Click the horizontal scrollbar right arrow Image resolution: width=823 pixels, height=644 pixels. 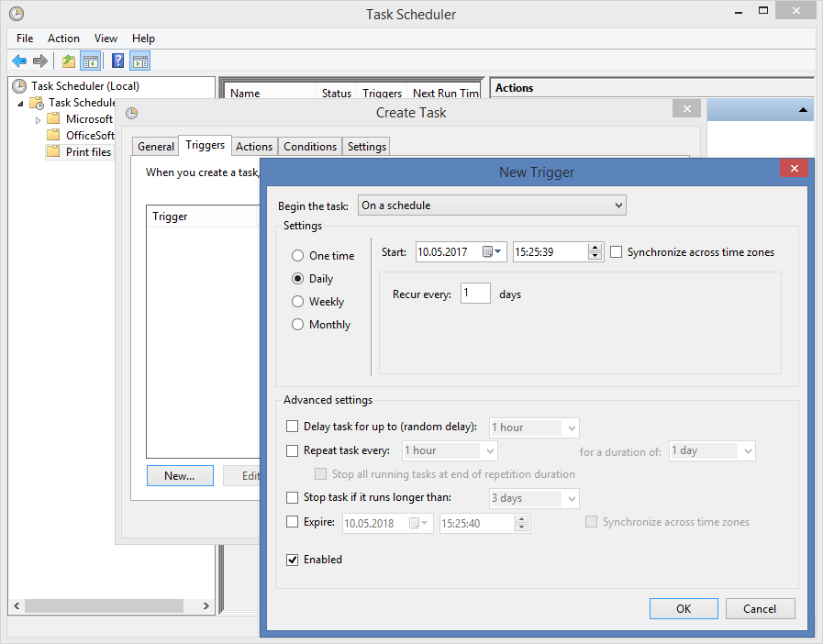click(206, 605)
